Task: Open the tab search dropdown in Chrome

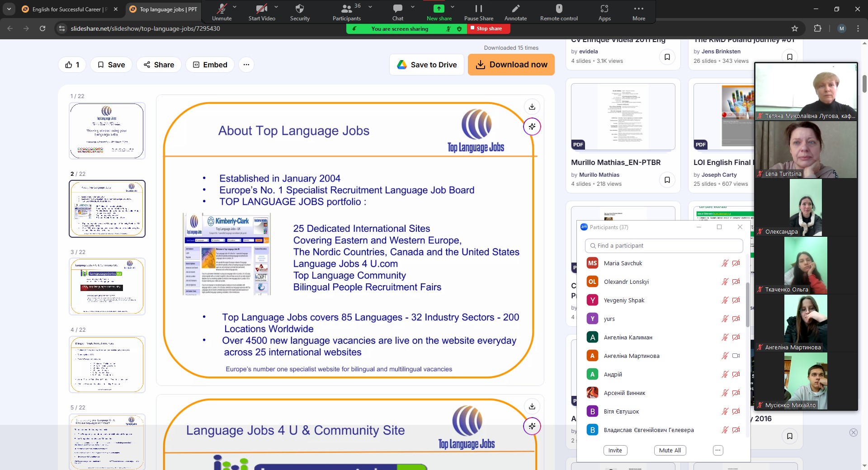Action: tap(9, 9)
